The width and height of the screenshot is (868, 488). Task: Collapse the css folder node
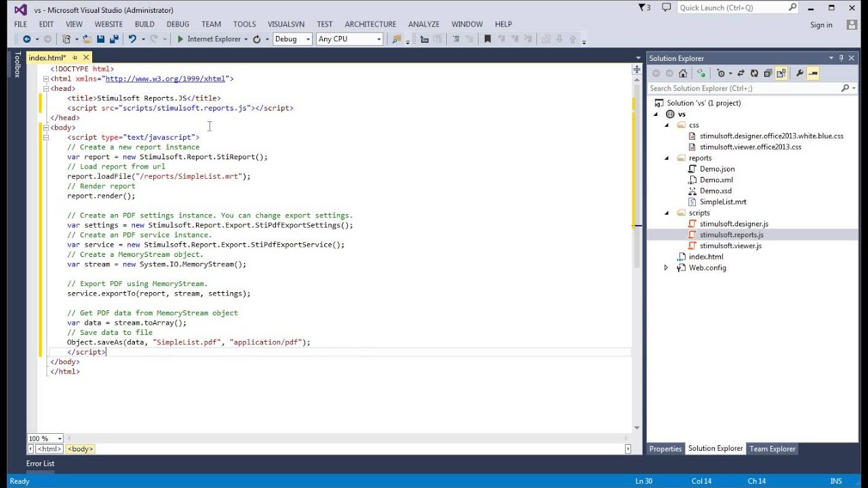click(666, 125)
